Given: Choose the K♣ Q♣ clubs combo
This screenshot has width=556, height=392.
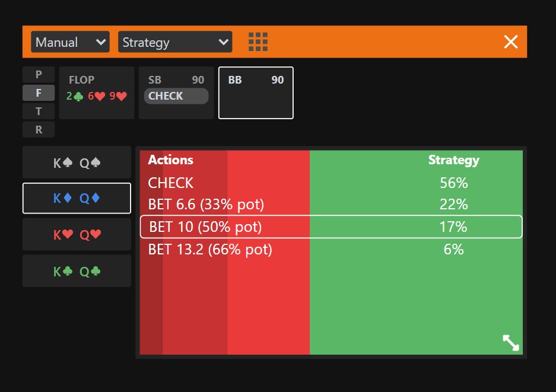Looking at the screenshot, I should 77,271.
